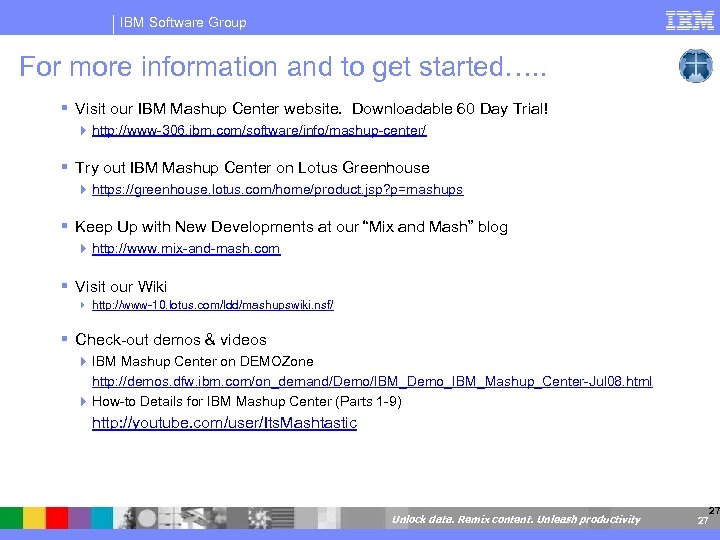Click the 'Visit our Wiki' bullet text
The height and width of the screenshot is (540, 720).
pos(121,287)
